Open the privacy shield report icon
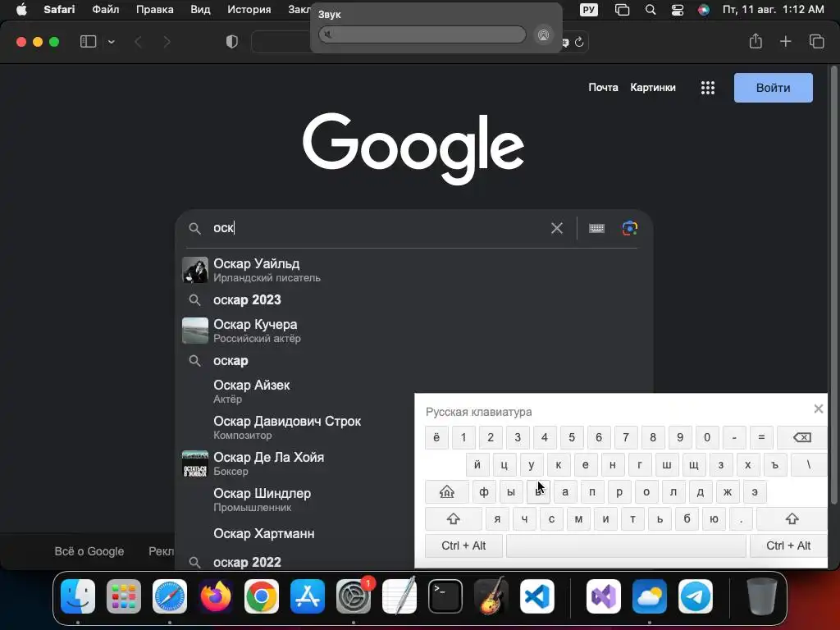 (x=232, y=42)
